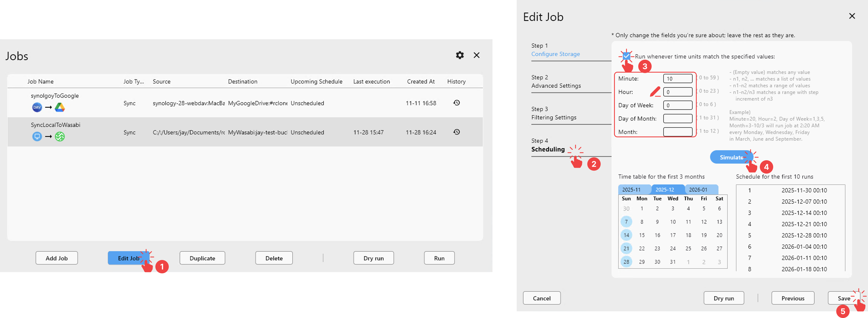
Task: Focus the Day of Month field
Action: pyautogui.click(x=677, y=119)
